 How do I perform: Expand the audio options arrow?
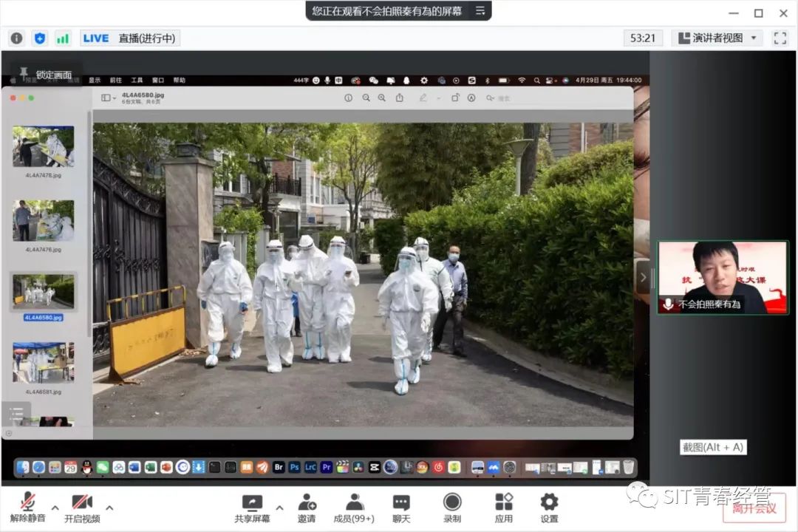click(x=55, y=508)
